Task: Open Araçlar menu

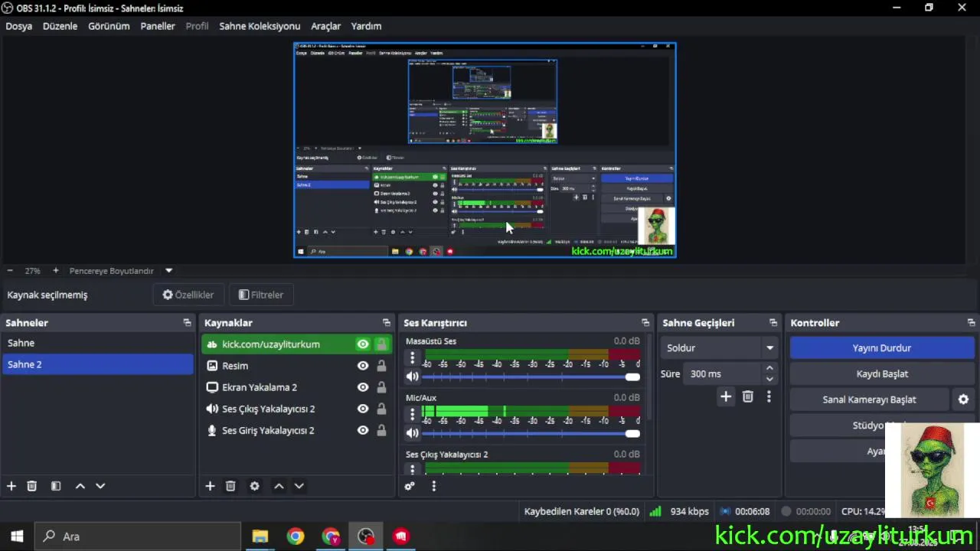Action: point(325,26)
